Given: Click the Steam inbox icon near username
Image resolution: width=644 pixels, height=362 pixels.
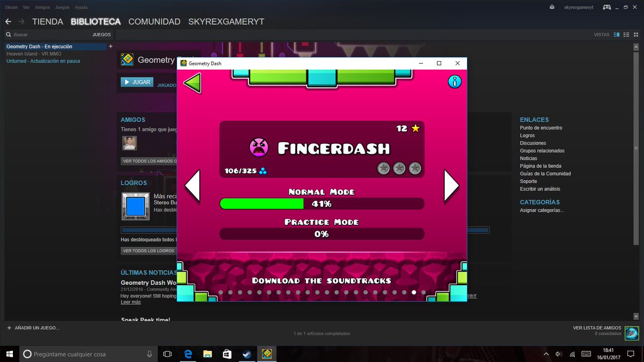Looking at the screenshot, I should [552, 7].
